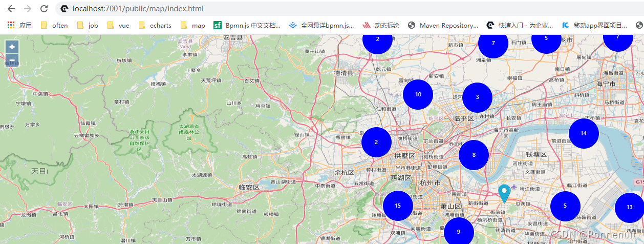Go back to the previous page
The height and width of the screenshot is (244, 644).
[x=11, y=9]
